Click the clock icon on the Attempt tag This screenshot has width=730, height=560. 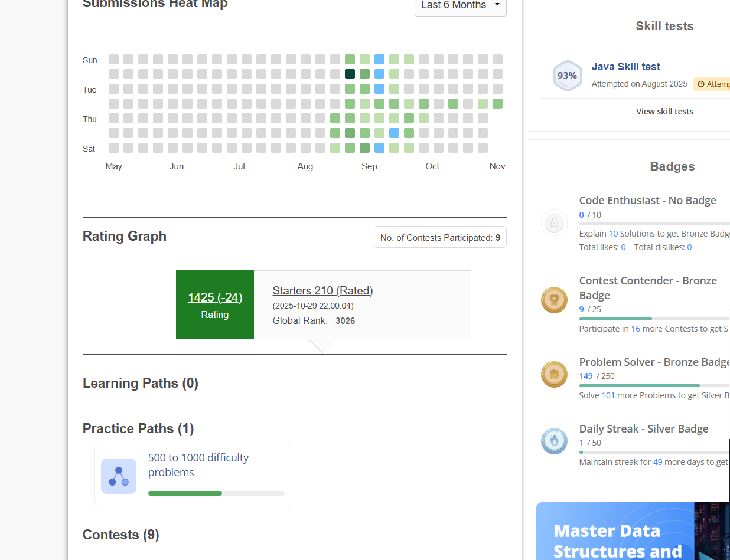pyautogui.click(x=701, y=84)
